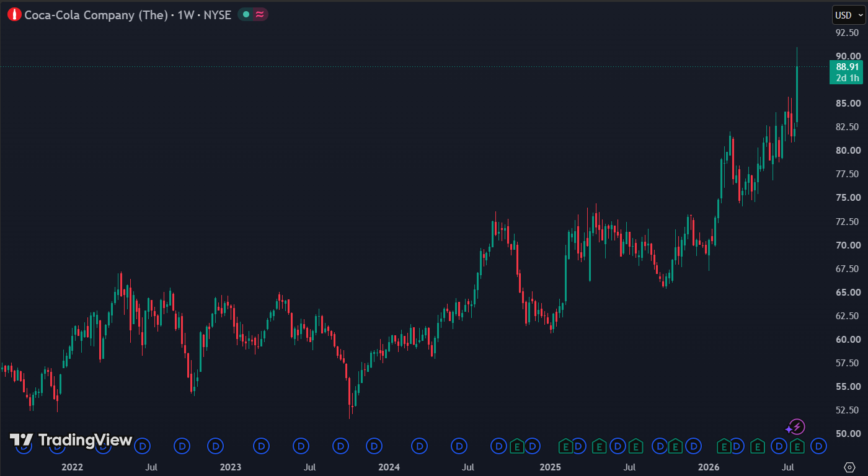Viewport: 868px width, 476px height.
Task: Open dividend marker just before 2023 label
Action: [216, 446]
